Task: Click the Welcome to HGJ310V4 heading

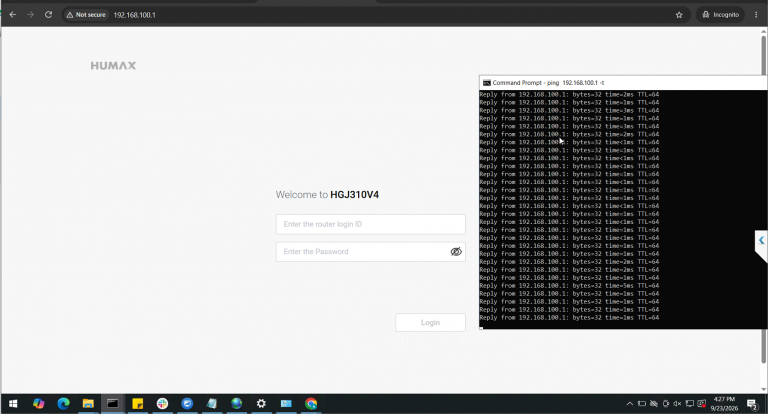Action: (327, 195)
